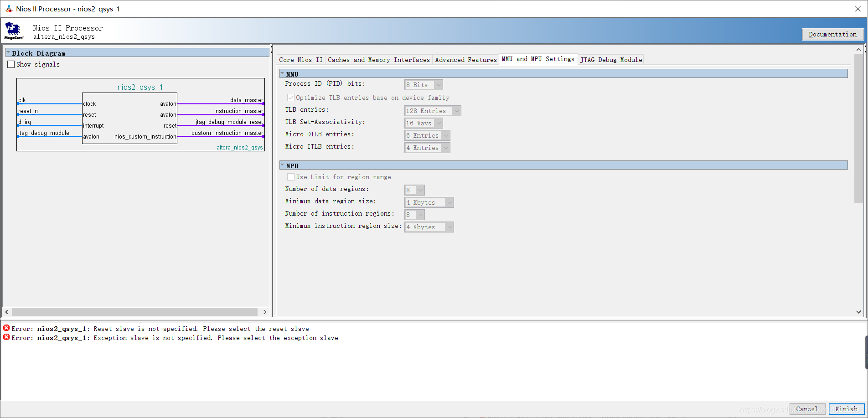This screenshot has height=418, width=868.
Task: Click the d_irq signal label
Action: tap(25, 122)
